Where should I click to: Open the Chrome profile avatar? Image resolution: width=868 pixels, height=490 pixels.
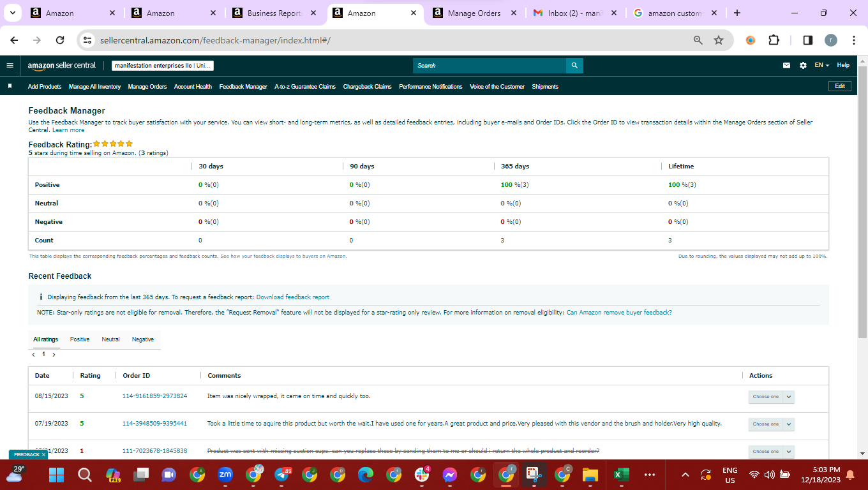[x=831, y=40]
